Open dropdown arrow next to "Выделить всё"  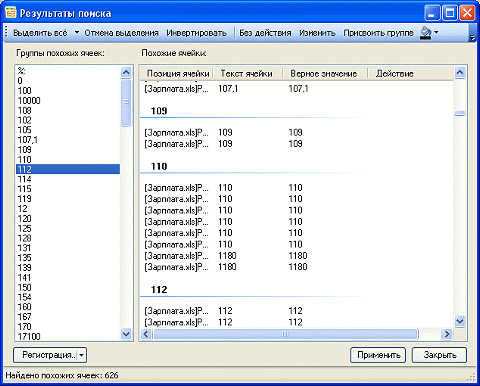pos(77,33)
